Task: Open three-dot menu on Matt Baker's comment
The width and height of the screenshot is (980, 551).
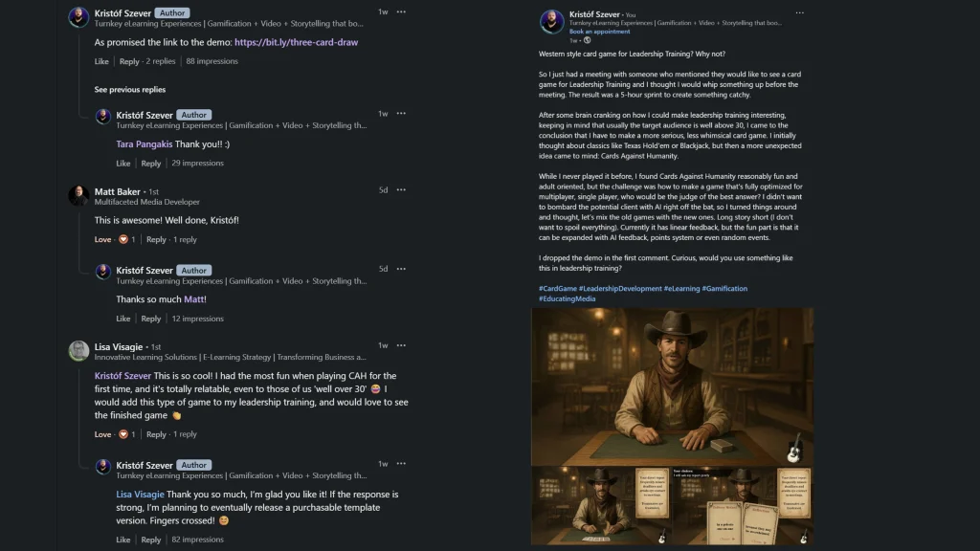Action: pyautogui.click(x=401, y=189)
